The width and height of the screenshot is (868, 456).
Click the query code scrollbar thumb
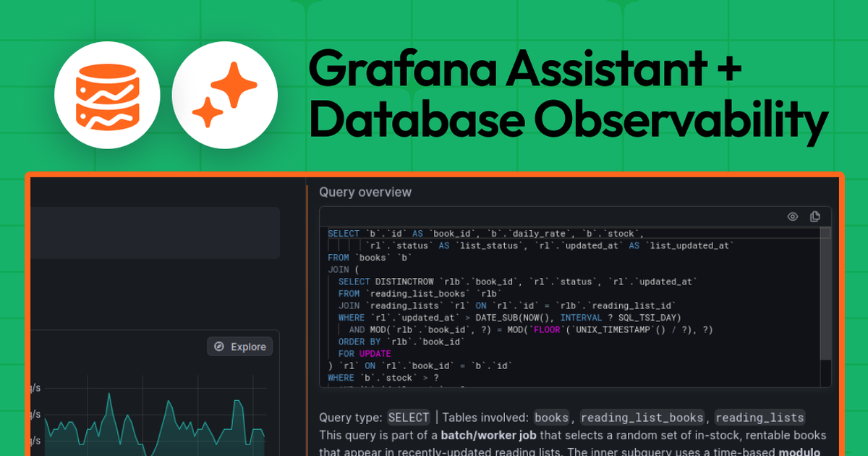pos(825,293)
